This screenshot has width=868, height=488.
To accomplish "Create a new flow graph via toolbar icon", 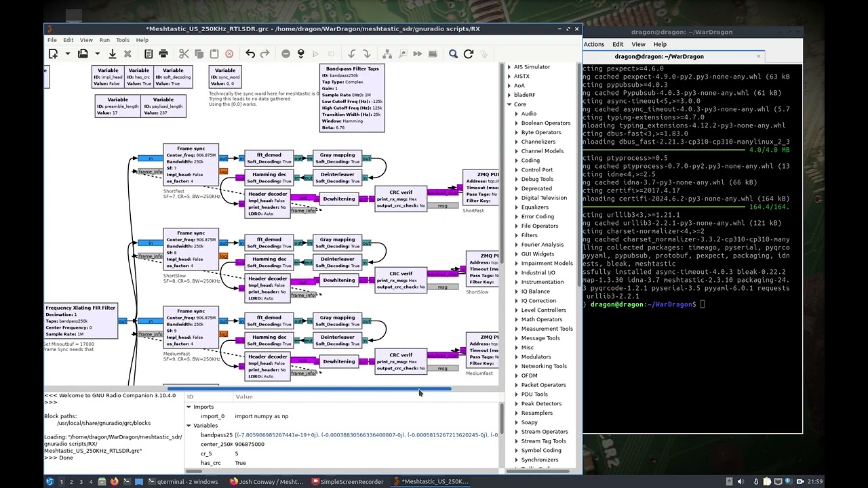I will coord(53,54).
